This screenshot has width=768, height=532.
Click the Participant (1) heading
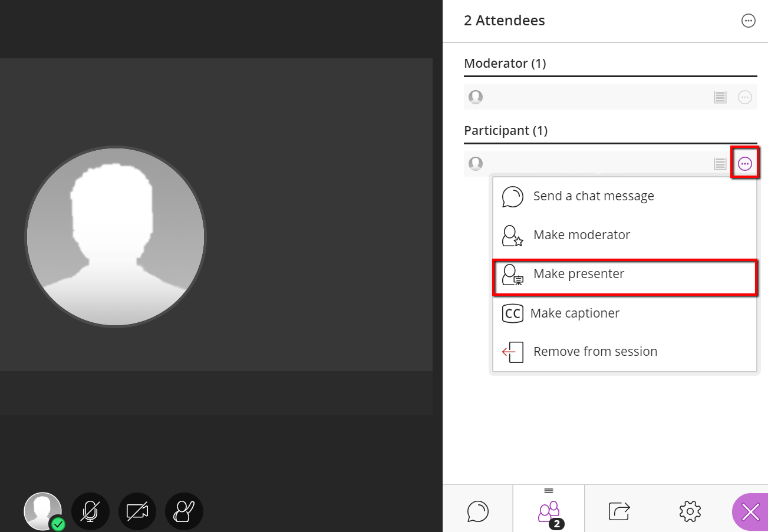point(506,131)
